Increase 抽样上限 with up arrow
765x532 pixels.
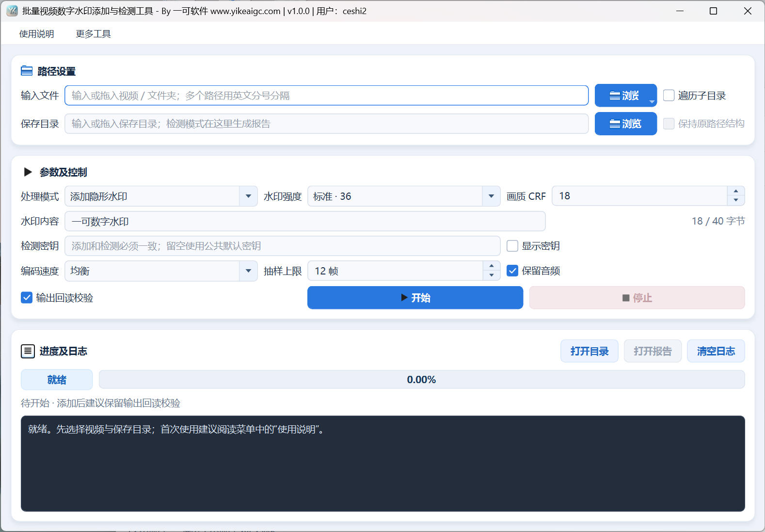point(492,266)
